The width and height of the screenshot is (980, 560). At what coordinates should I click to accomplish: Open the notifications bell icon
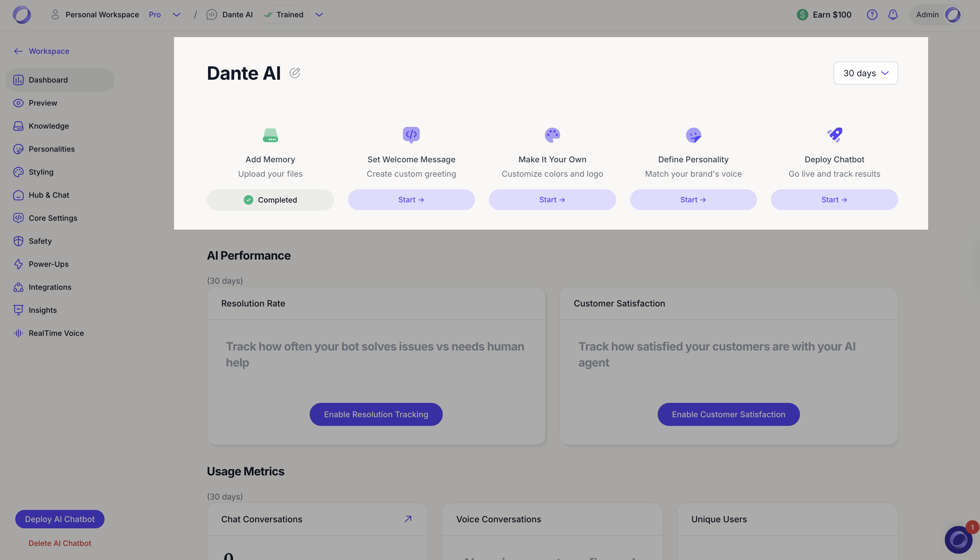893,15
